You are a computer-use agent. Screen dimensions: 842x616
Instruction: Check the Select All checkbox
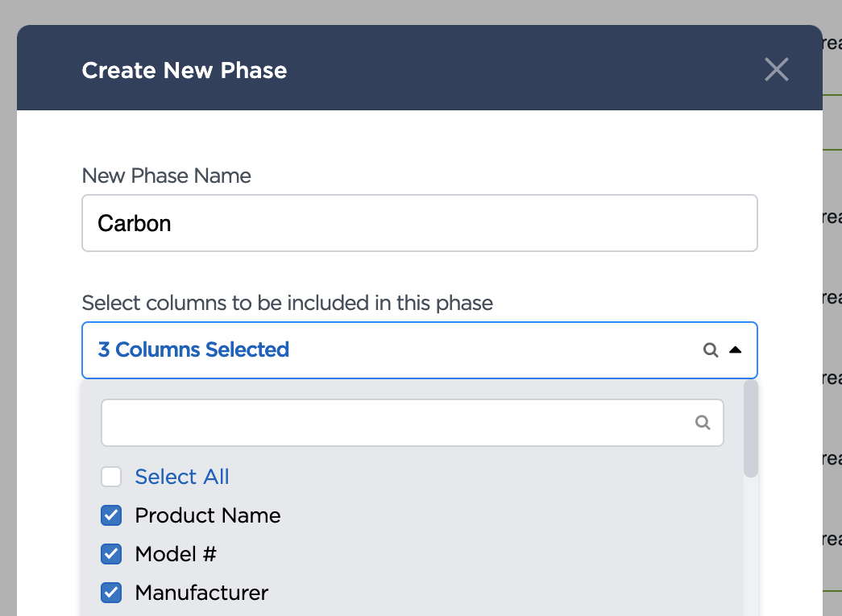point(111,477)
